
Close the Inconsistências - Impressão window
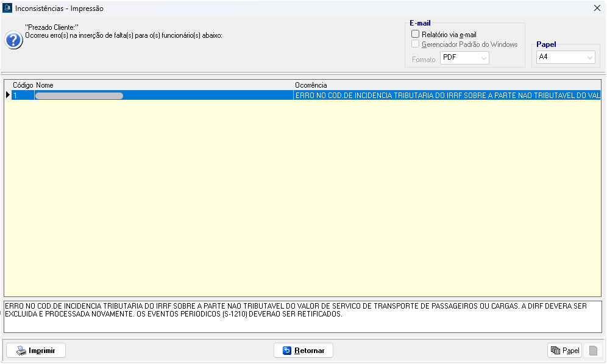point(597,9)
